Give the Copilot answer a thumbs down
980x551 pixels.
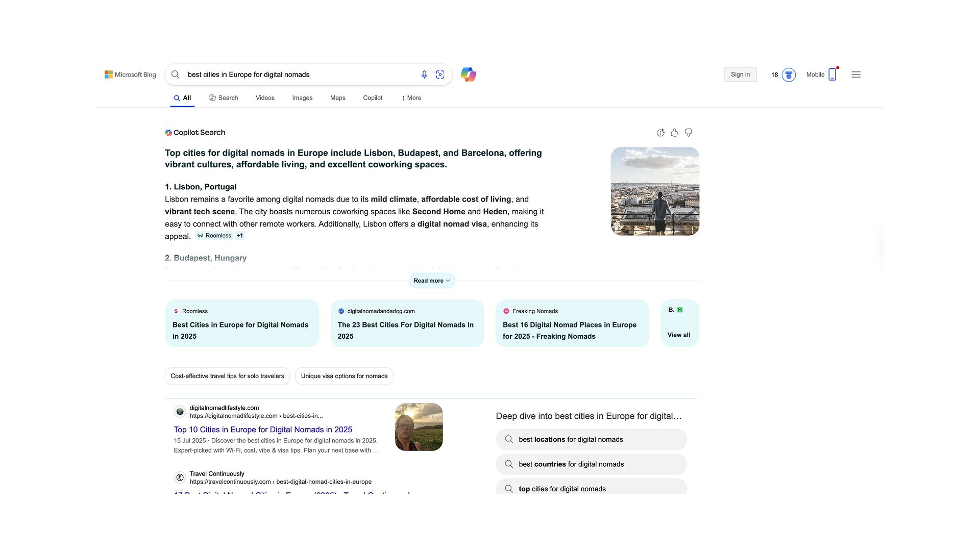pos(688,132)
